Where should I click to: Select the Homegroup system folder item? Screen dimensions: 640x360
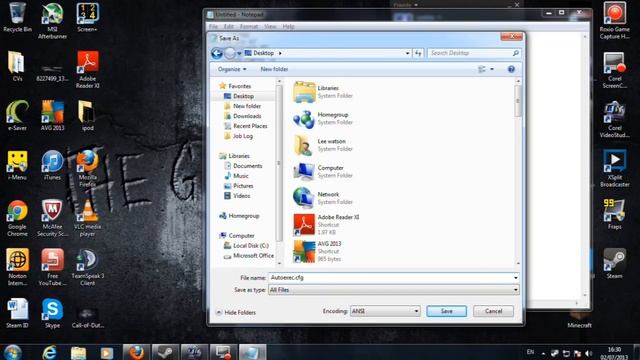tap(322, 118)
